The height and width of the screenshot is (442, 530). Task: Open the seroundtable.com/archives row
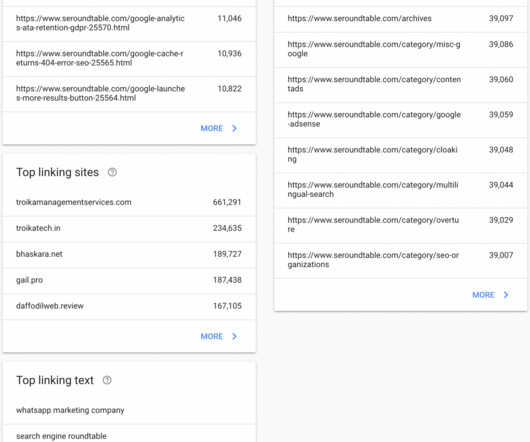pyautogui.click(x=401, y=19)
